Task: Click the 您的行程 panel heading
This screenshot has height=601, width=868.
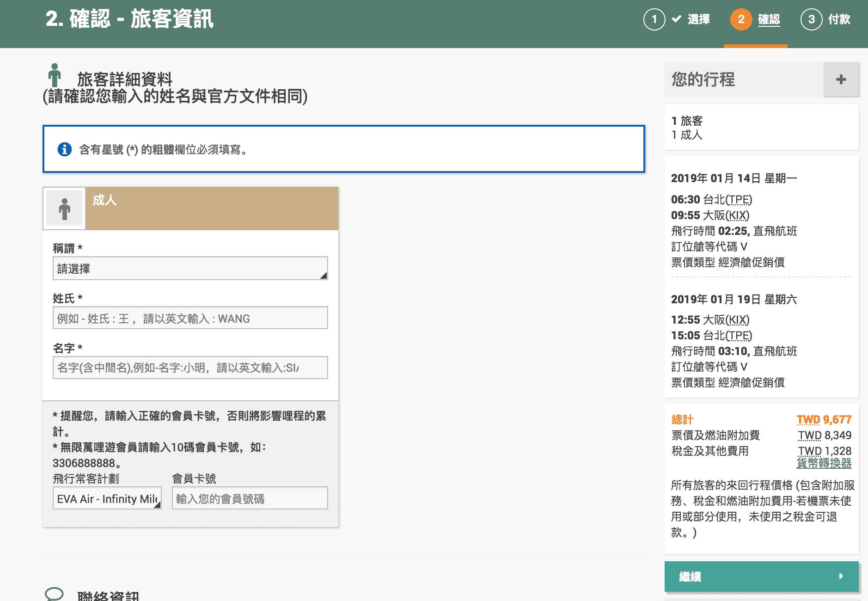Action: pos(703,80)
